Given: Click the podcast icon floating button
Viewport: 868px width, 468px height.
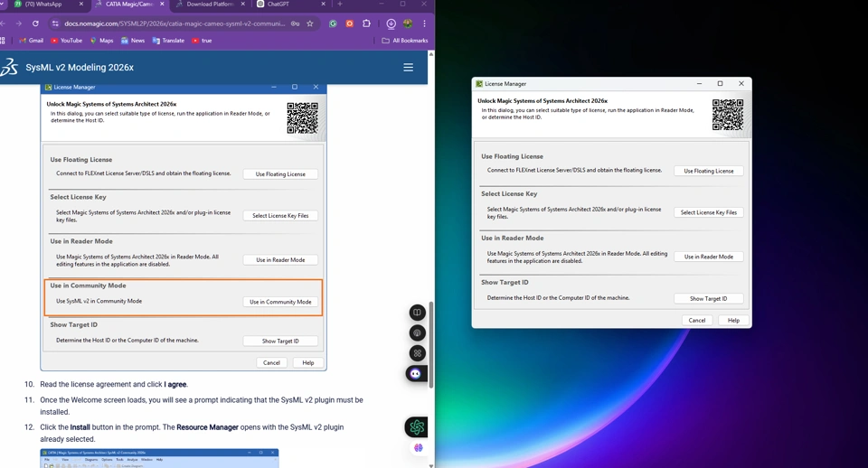Looking at the screenshot, I should [x=418, y=333].
